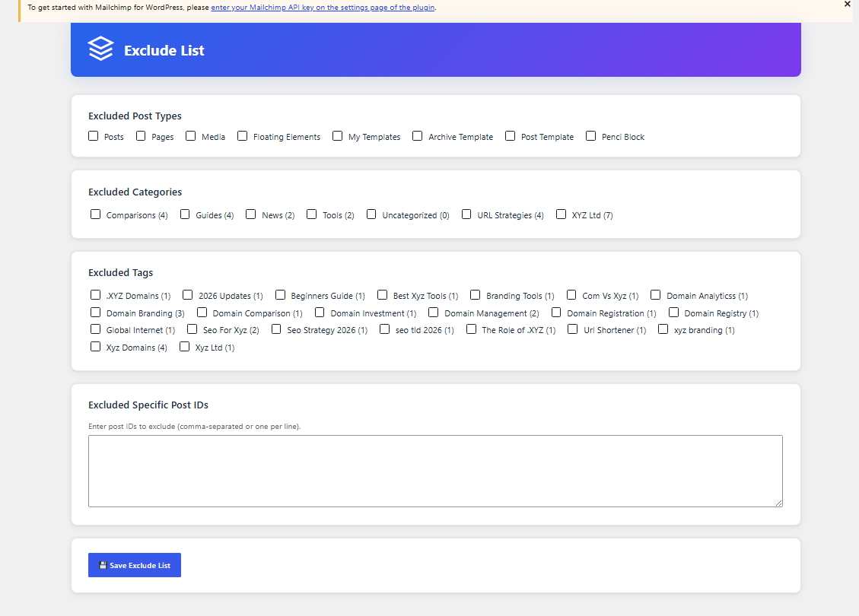Viewport: 859px width, 616px height.
Task: Exclude the Uncategorized (0) category
Action: (x=371, y=214)
